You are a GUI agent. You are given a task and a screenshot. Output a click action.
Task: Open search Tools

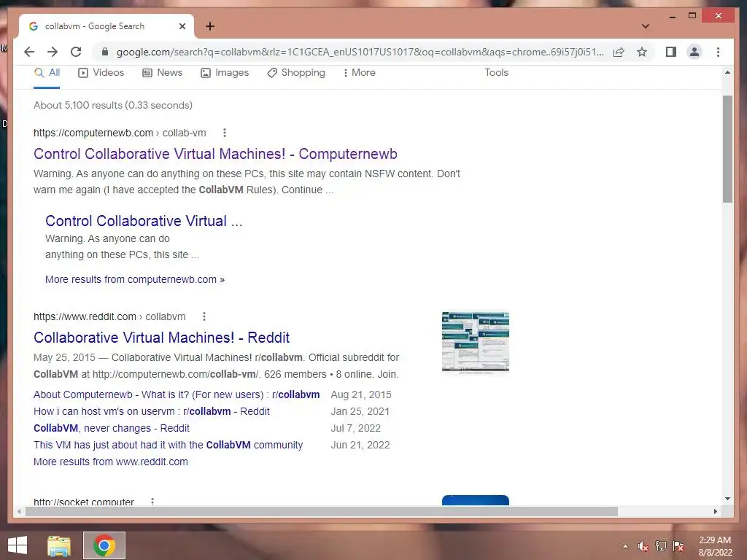point(496,72)
